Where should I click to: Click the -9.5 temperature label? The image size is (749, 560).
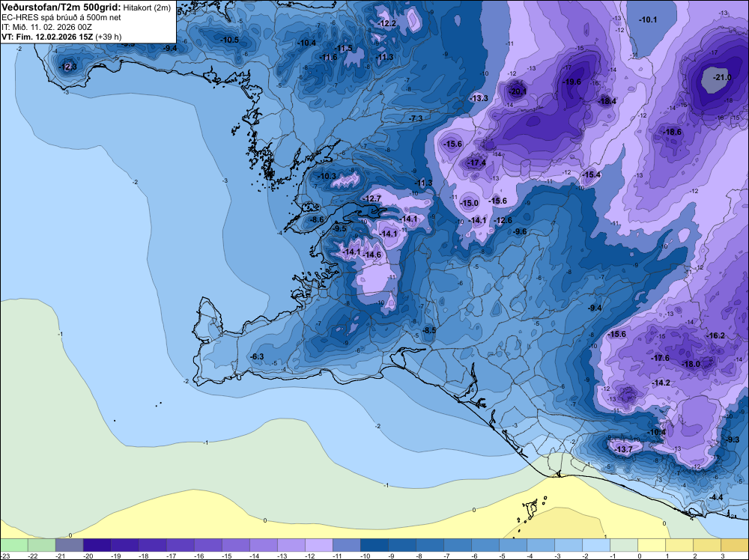click(x=339, y=228)
